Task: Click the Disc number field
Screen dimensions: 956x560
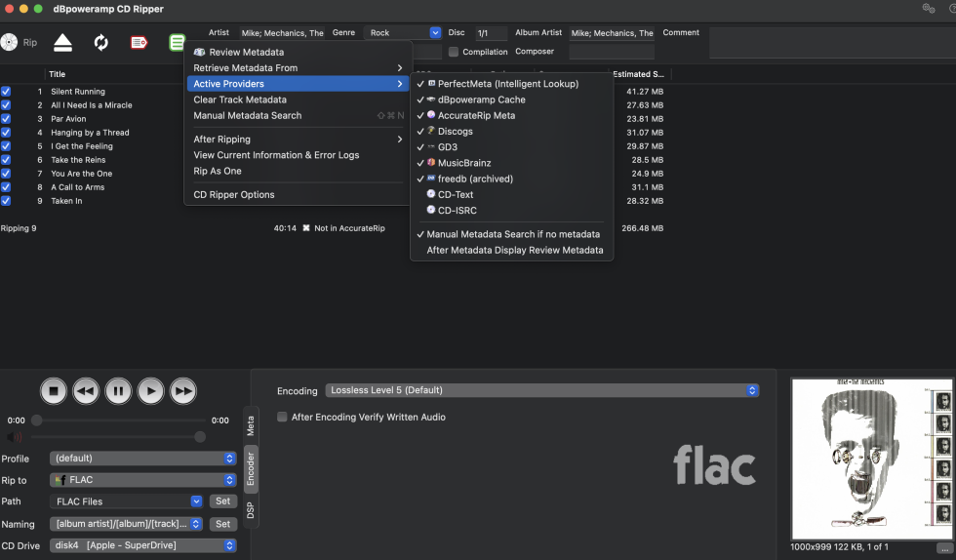Action: tap(492, 33)
